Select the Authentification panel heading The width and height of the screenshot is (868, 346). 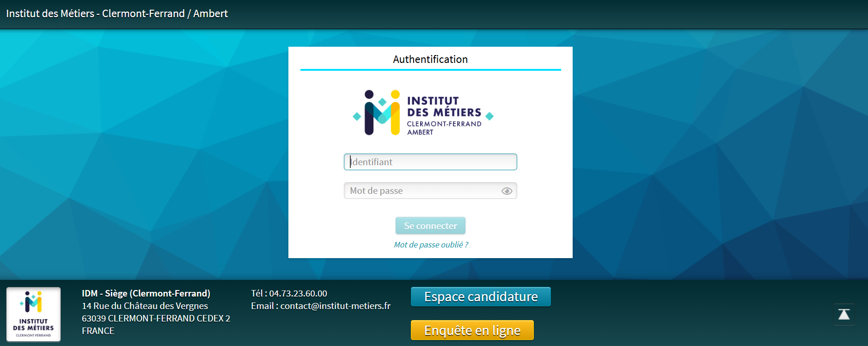click(430, 59)
